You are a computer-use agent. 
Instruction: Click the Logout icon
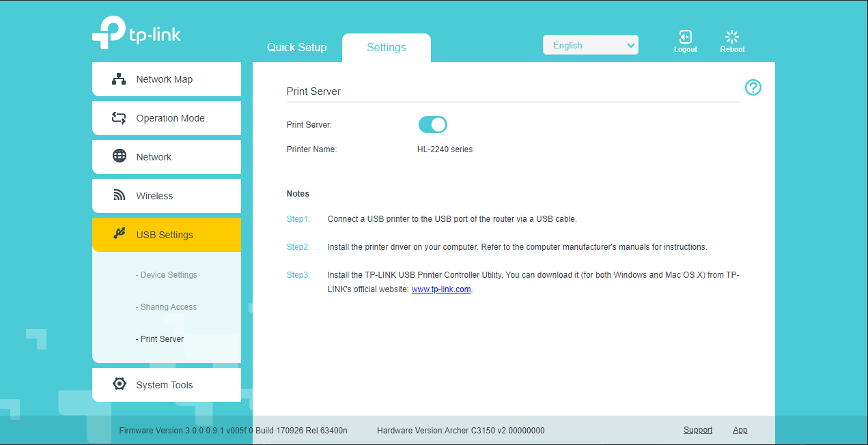[686, 37]
